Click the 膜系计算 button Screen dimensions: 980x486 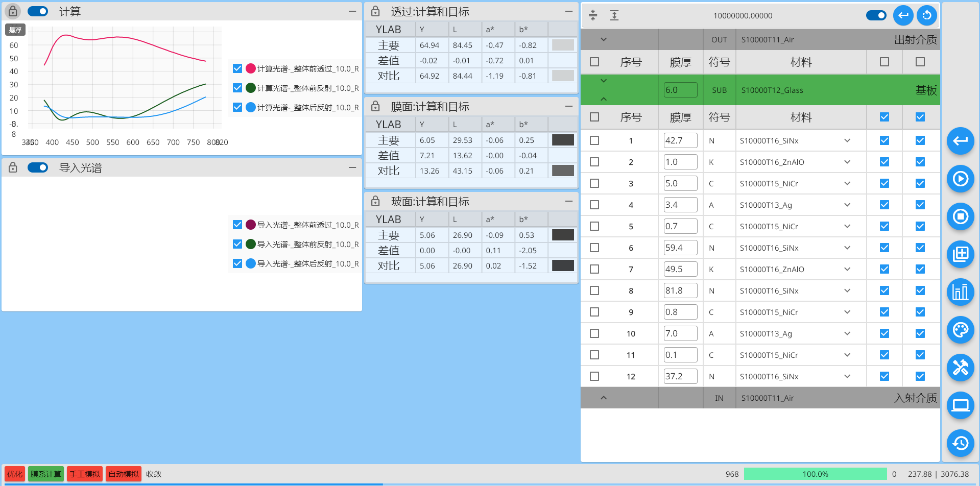point(45,474)
